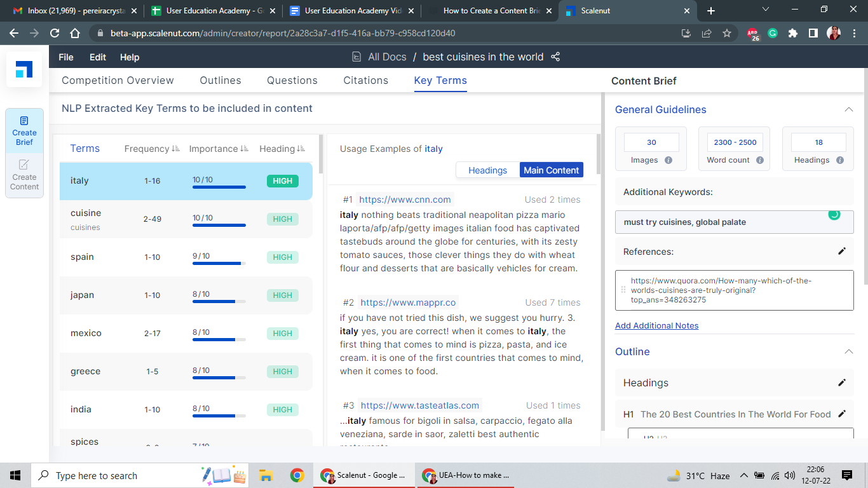This screenshot has height=488, width=868.
Task: Click the Scalenut logo icon
Action: point(24,69)
